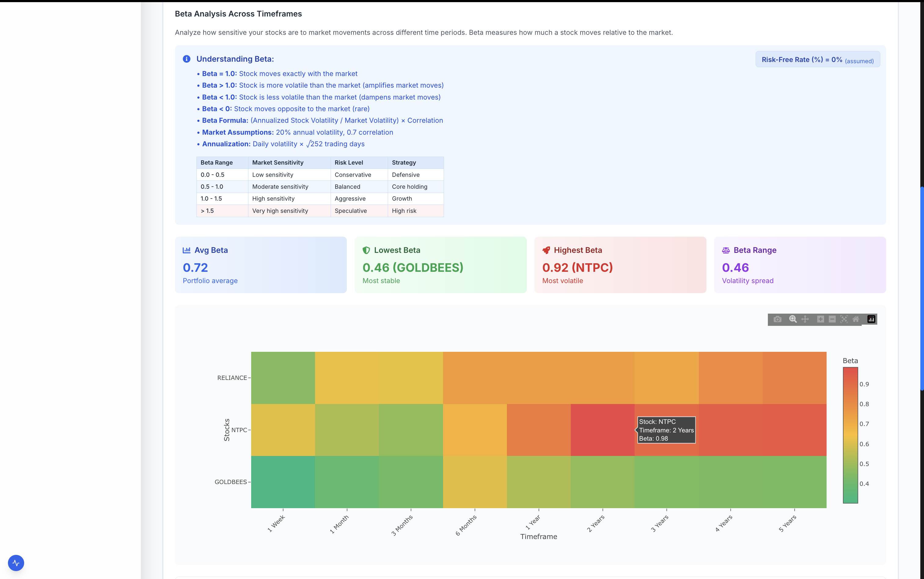The image size is (924, 579).
Task: Zoom in the heatmap with plus icon
Action: click(x=820, y=319)
